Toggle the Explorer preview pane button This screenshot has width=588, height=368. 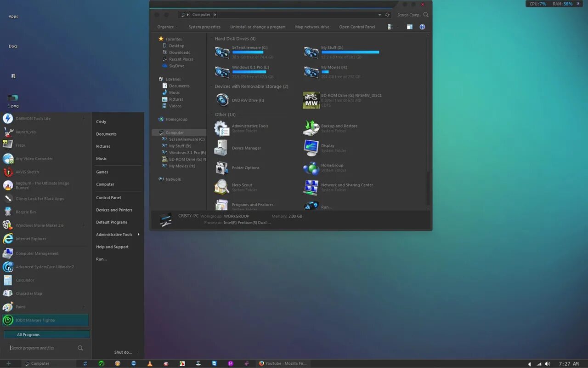409,27
